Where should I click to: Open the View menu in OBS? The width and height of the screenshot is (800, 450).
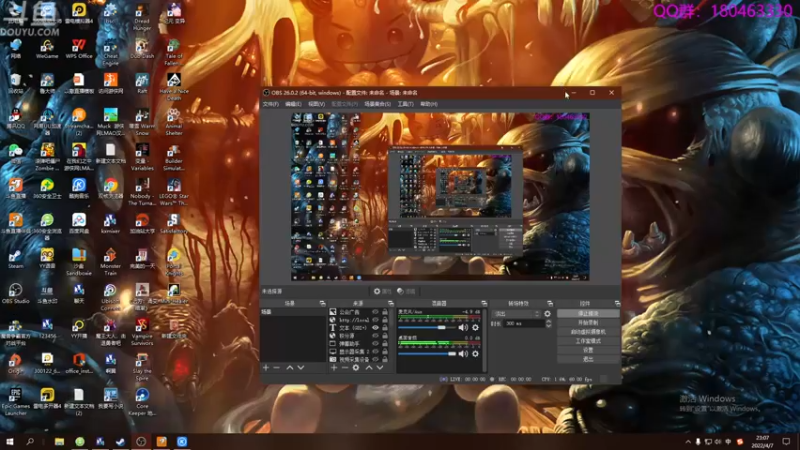pos(316,104)
